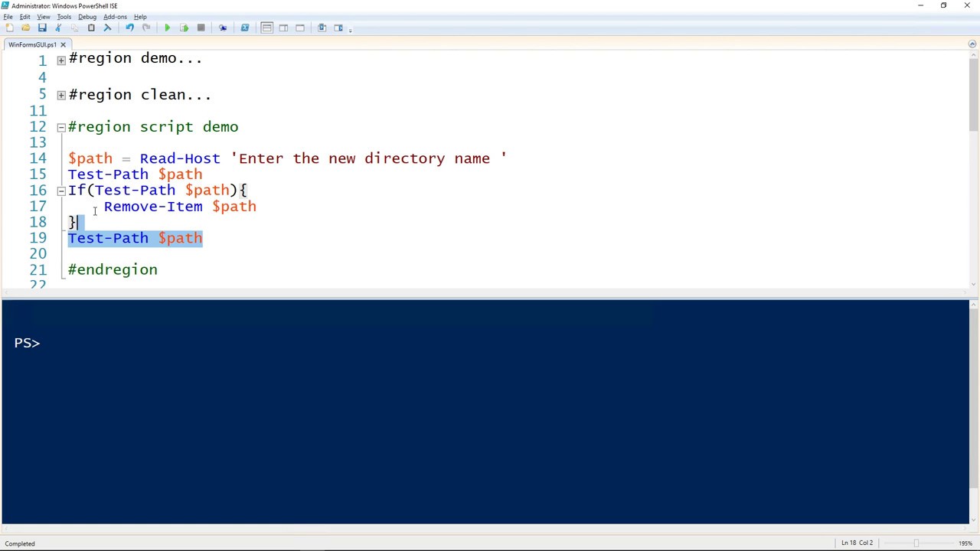Adjust the zoom slider handle in status bar
Image resolution: width=980 pixels, height=551 pixels.
tap(916, 543)
